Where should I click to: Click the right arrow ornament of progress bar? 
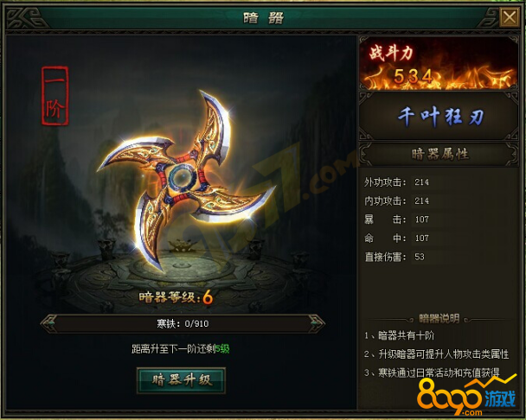pyautogui.click(x=316, y=323)
